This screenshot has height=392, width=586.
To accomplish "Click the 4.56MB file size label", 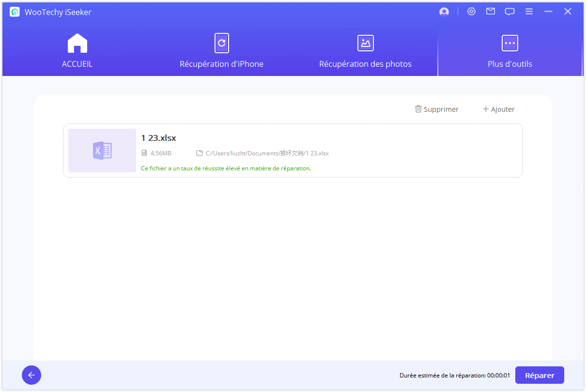I will (x=160, y=153).
